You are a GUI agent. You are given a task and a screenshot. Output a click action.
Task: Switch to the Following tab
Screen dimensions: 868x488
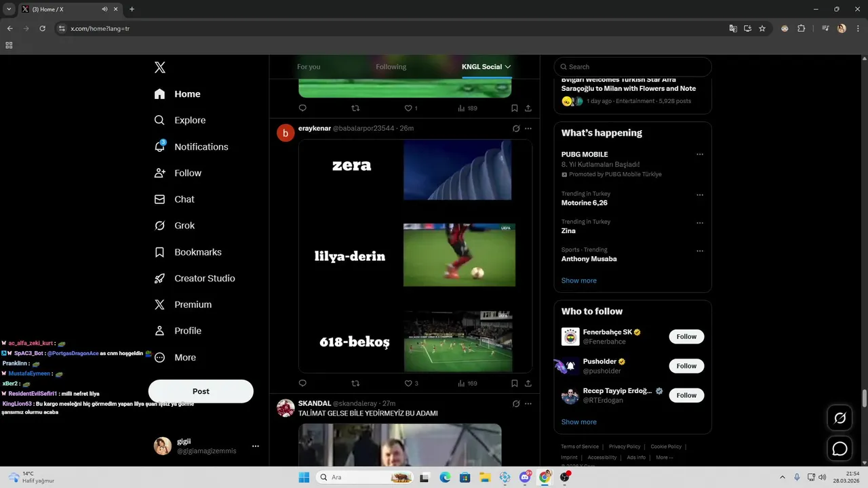(391, 66)
